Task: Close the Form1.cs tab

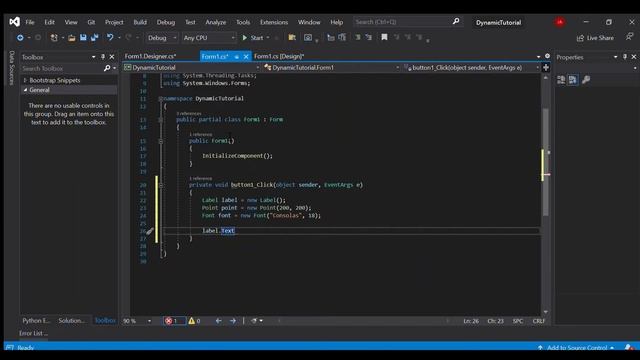Action: tap(246, 57)
